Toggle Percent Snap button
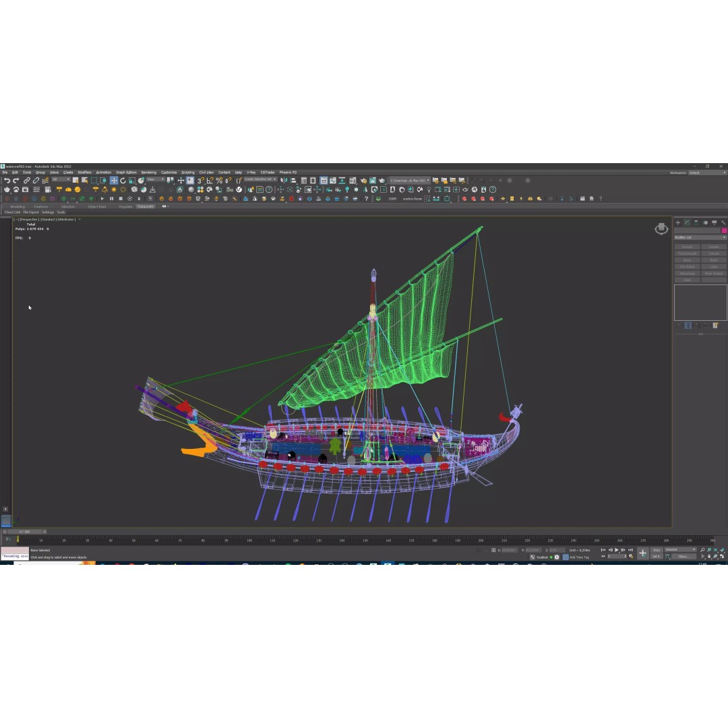 [219, 181]
